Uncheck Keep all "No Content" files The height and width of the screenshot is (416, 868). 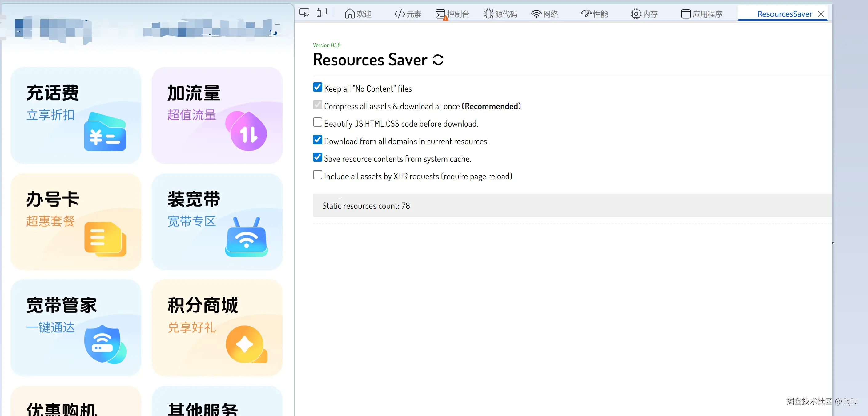tap(317, 88)
